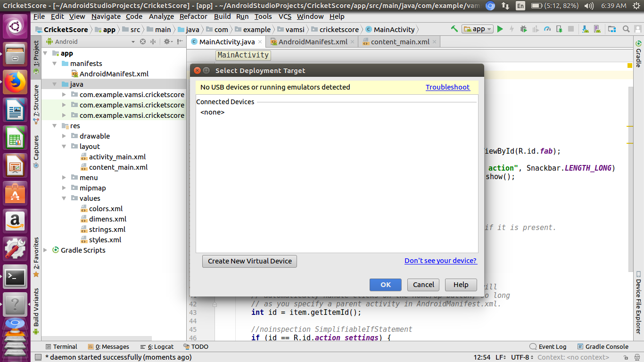Run app with green play icon
The height and width of the screenshot is (362, 644).
[500, 29]
